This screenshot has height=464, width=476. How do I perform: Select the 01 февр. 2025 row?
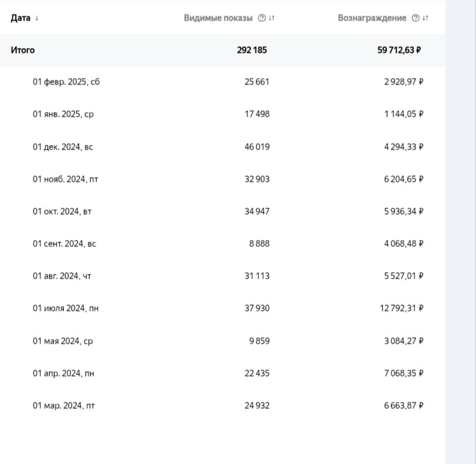[x=66, y=82]
